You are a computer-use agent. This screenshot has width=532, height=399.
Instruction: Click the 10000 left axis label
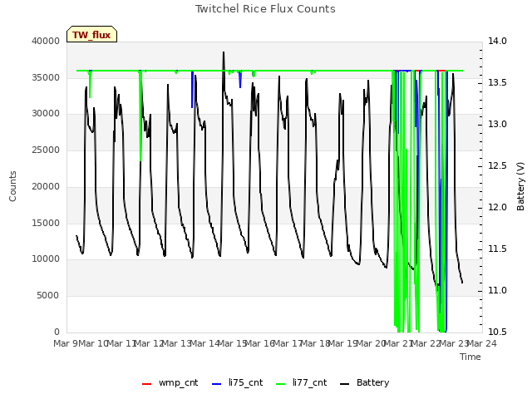[46, 259]
